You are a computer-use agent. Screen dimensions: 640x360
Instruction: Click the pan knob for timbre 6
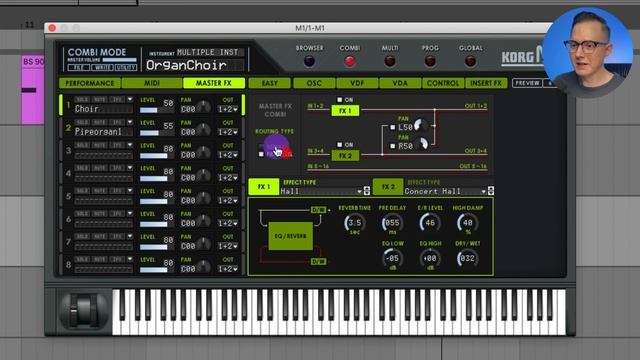(204, 221)
